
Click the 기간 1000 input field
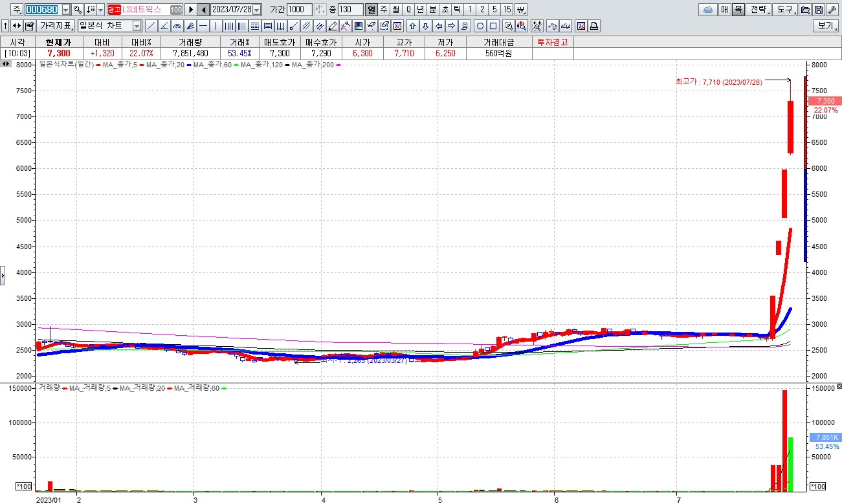(x=300, y=10)
